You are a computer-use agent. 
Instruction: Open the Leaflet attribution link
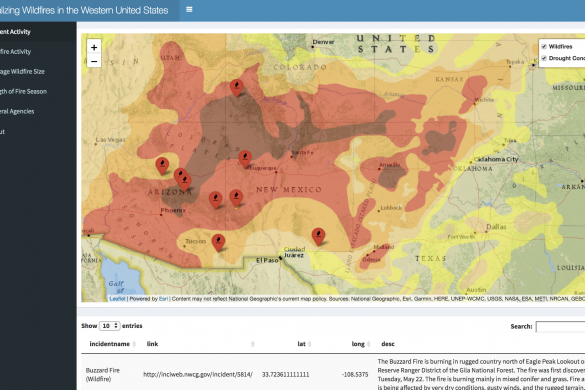click(x=118, y=299)
